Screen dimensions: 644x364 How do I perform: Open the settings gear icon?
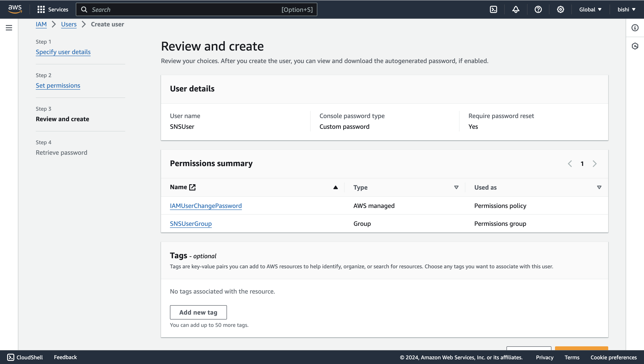tap(560, 9)
